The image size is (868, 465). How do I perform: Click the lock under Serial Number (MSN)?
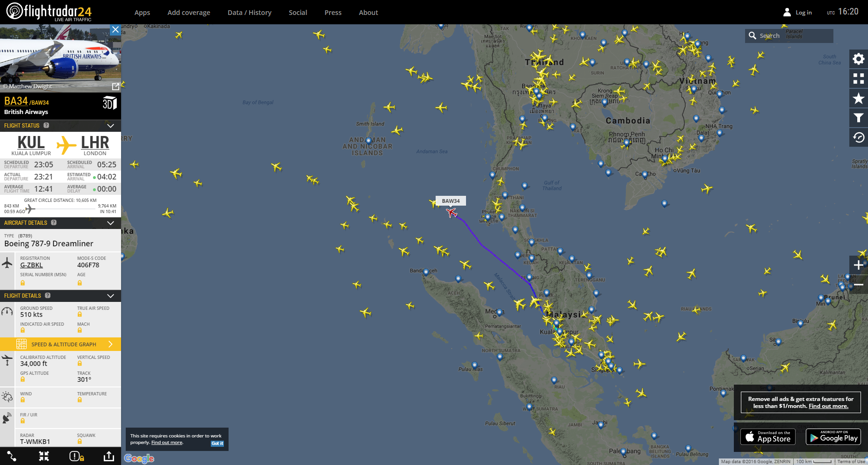[22, 283]
